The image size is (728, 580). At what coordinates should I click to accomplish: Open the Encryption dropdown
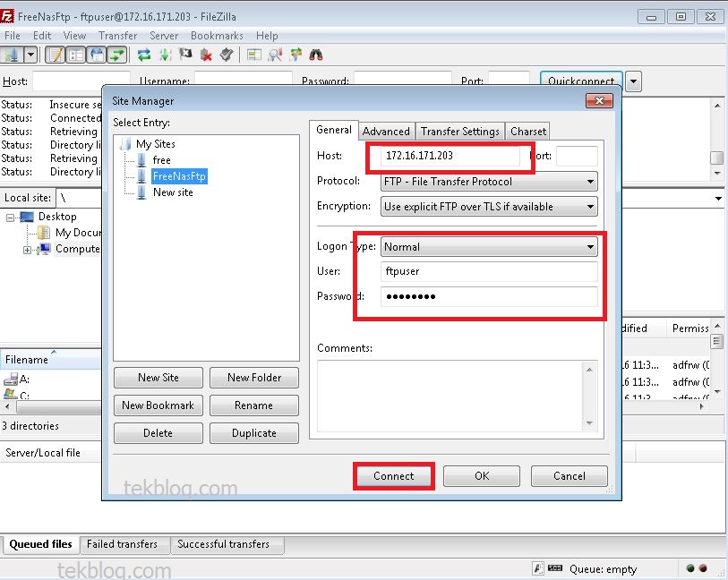pos(489,207)
